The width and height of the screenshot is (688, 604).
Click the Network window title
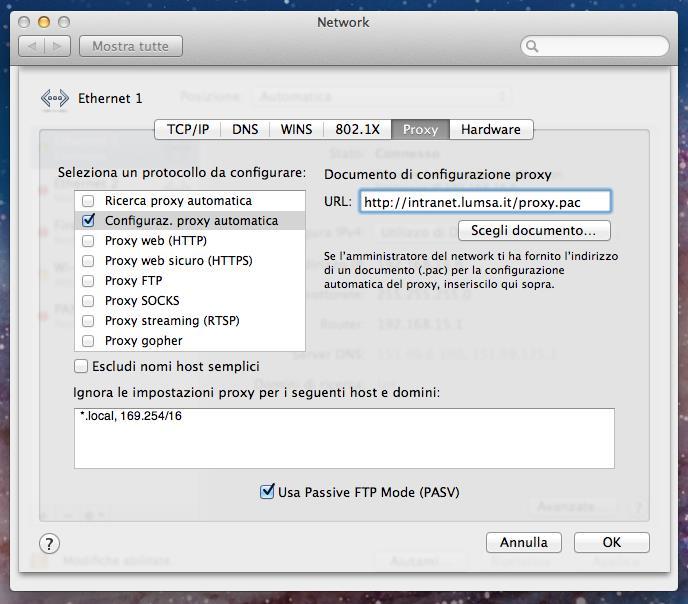click(343, 22)
